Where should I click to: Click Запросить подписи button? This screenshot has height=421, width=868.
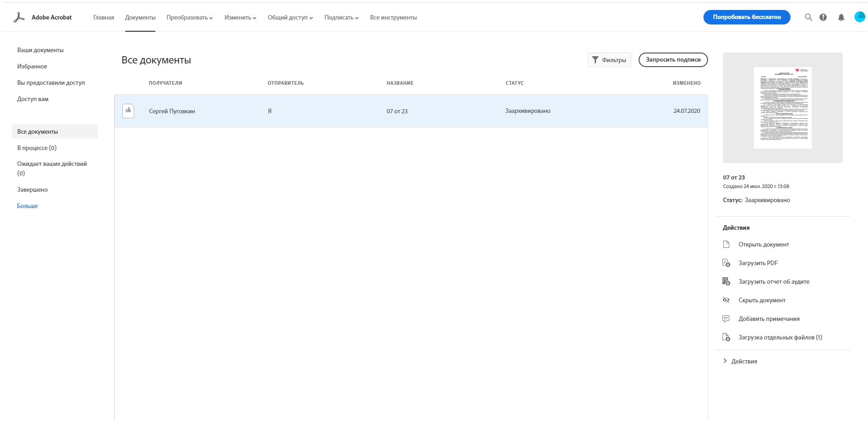point(673,60)
